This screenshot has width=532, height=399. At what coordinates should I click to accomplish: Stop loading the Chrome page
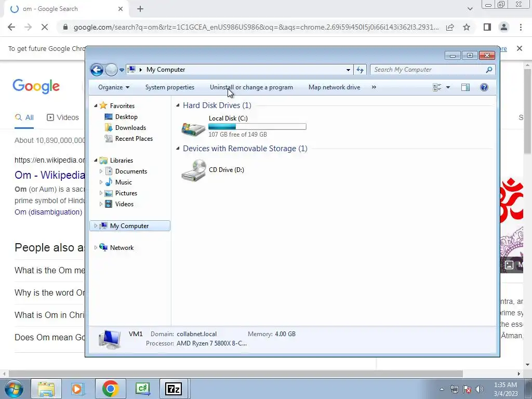[x=45, y=27]
